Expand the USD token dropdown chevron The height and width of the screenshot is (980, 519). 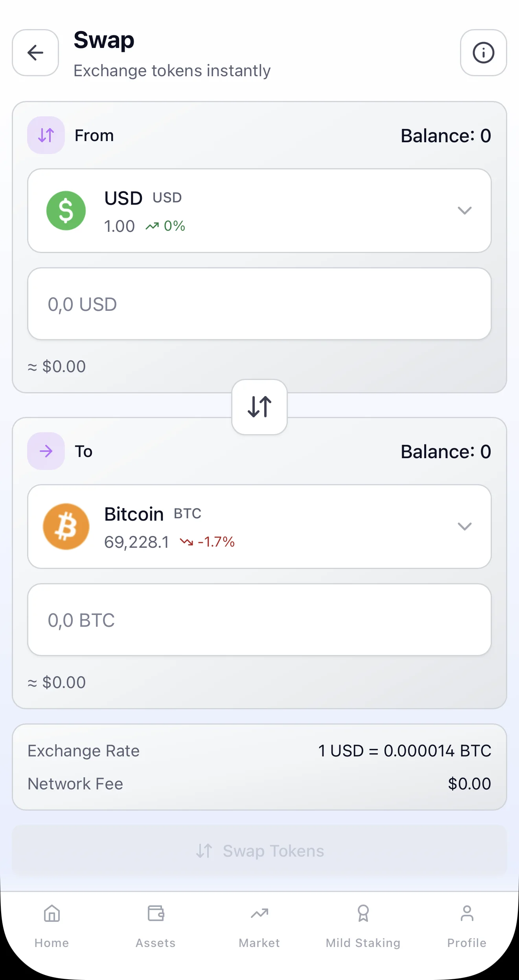pyautogui.click(x=464, y=211)
